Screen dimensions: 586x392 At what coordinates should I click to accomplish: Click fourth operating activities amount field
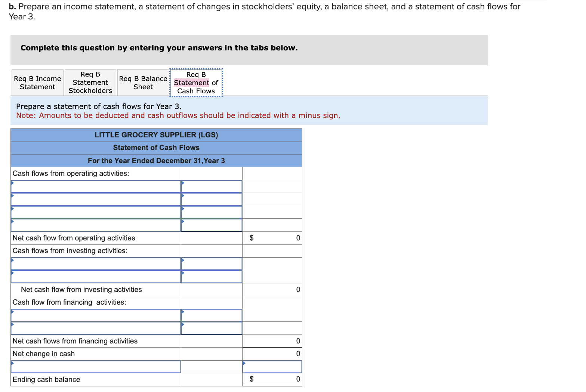(x=212, y=225)
